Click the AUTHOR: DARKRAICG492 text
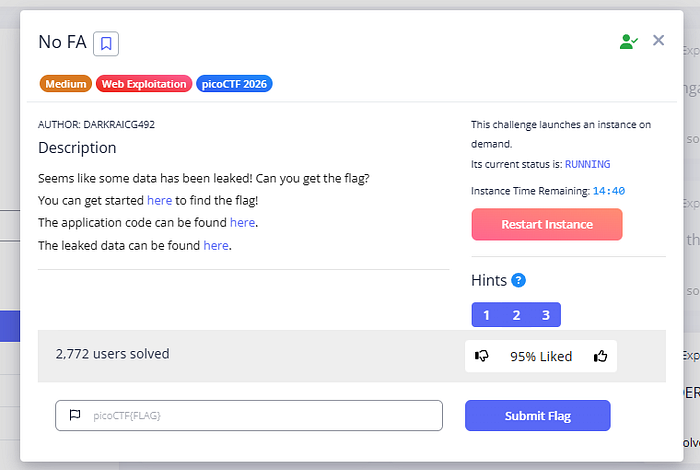Screen dimensions: 700x470 [96, 125]
